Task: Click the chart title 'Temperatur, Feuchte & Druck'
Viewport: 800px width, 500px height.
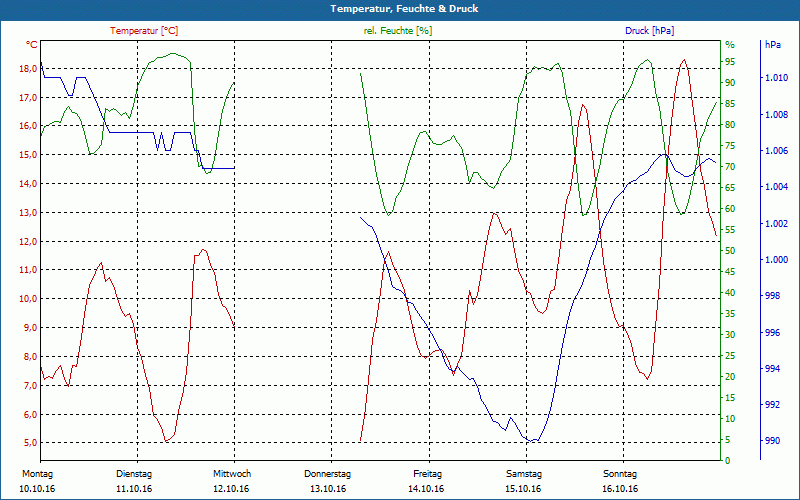Action: click(404, 9)
